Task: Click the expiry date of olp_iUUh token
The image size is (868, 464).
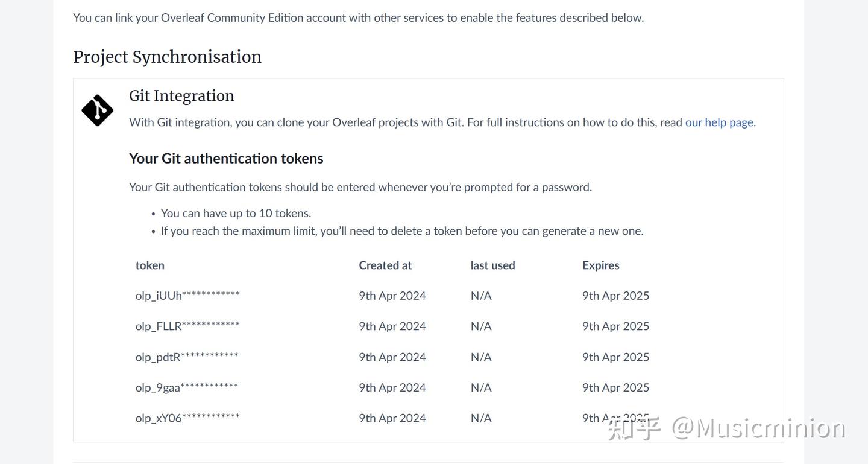Action: tap(615, 296)
